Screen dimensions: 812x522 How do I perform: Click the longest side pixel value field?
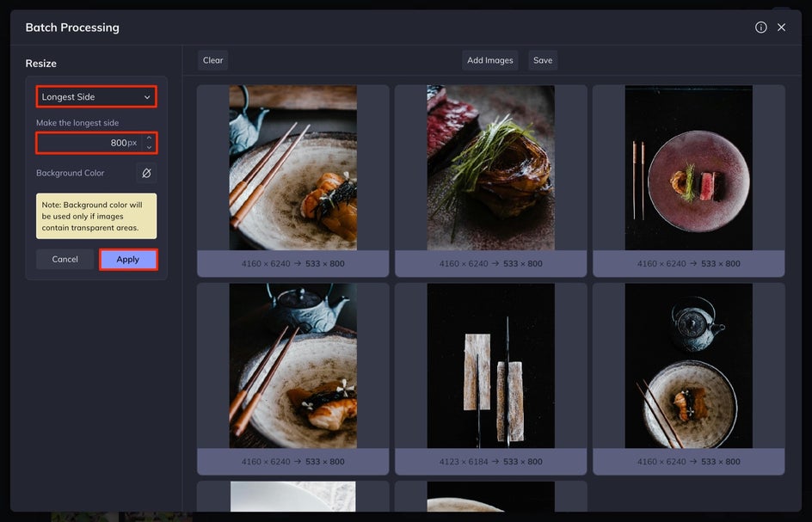(89, 143)
